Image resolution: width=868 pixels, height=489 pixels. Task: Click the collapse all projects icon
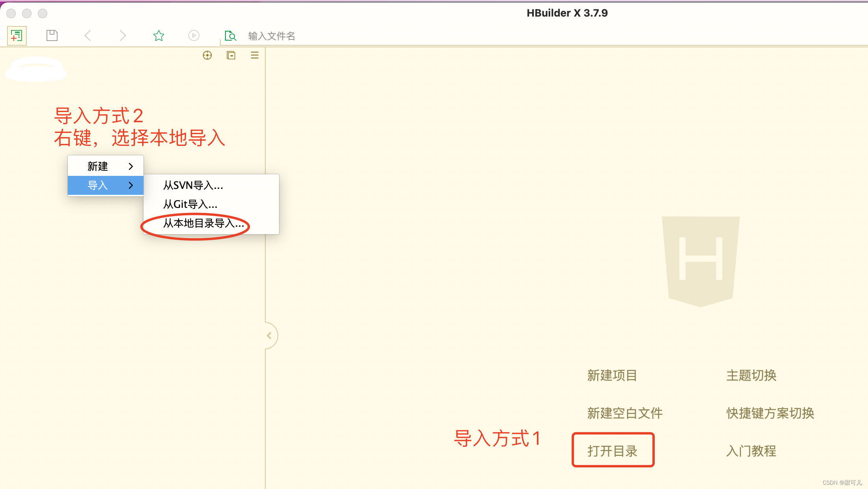point(231,55)
